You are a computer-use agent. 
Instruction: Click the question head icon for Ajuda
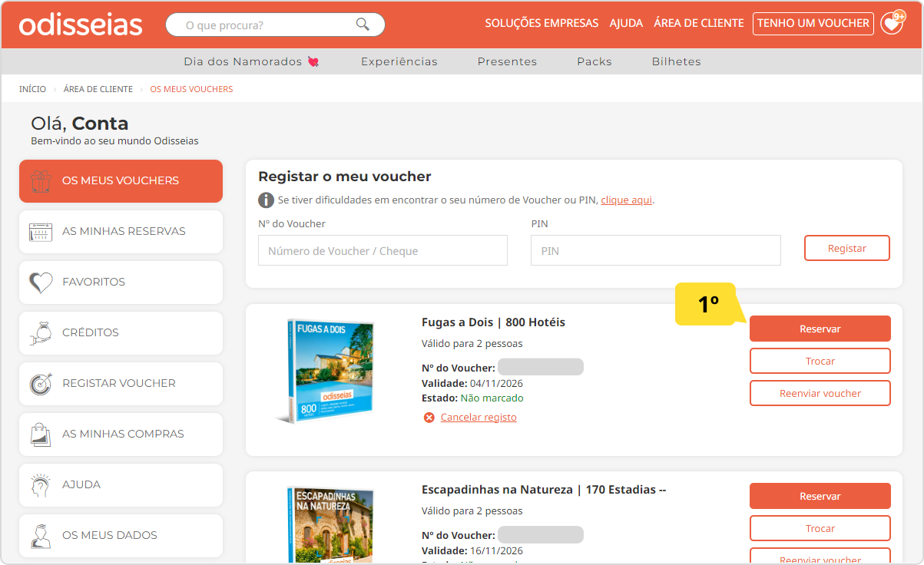coord(41,485)
